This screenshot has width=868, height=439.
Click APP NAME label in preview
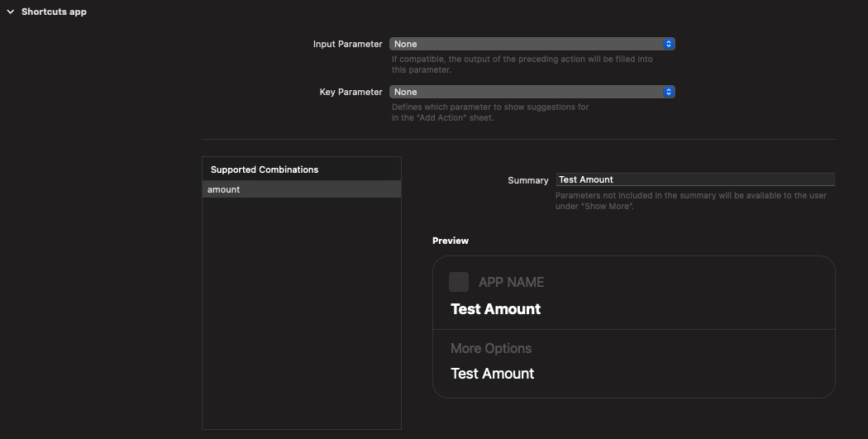[x=511, y=283]
